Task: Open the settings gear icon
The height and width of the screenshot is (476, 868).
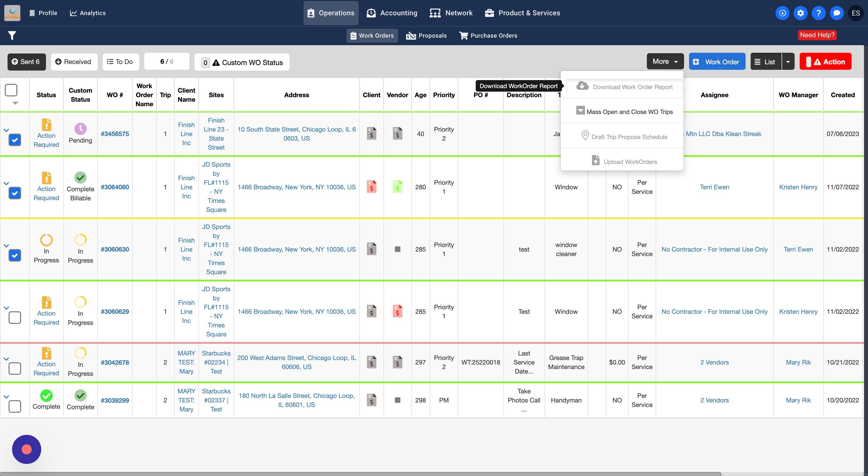Action: (800, 13)
